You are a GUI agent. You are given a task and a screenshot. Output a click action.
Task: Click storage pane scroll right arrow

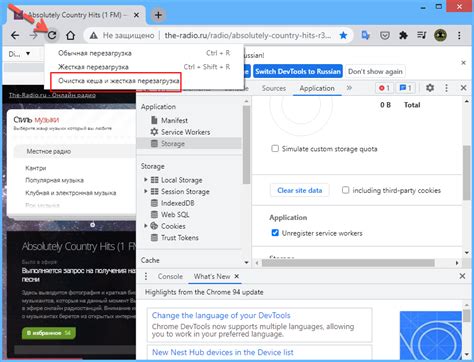click(457, 263)
